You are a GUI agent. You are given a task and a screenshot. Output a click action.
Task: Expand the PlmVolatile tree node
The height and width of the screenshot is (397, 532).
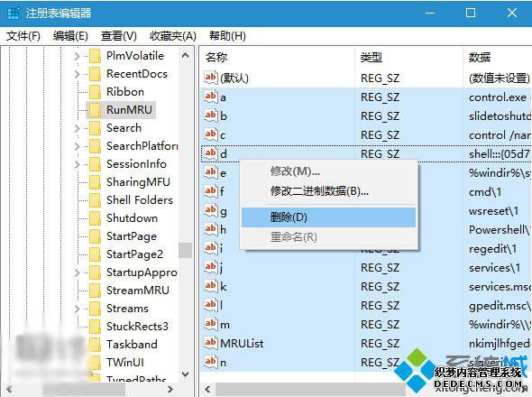[77, 56]
